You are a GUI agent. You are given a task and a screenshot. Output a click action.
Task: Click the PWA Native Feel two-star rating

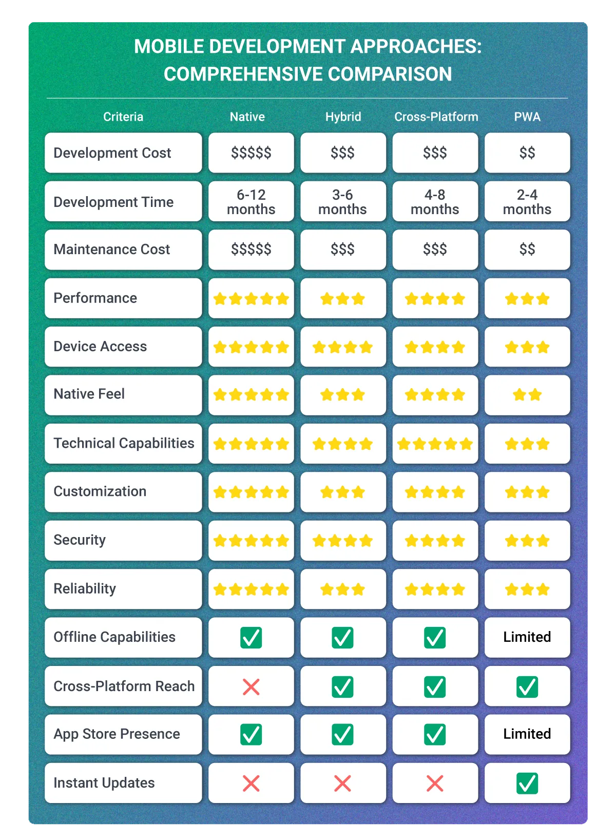527,395
